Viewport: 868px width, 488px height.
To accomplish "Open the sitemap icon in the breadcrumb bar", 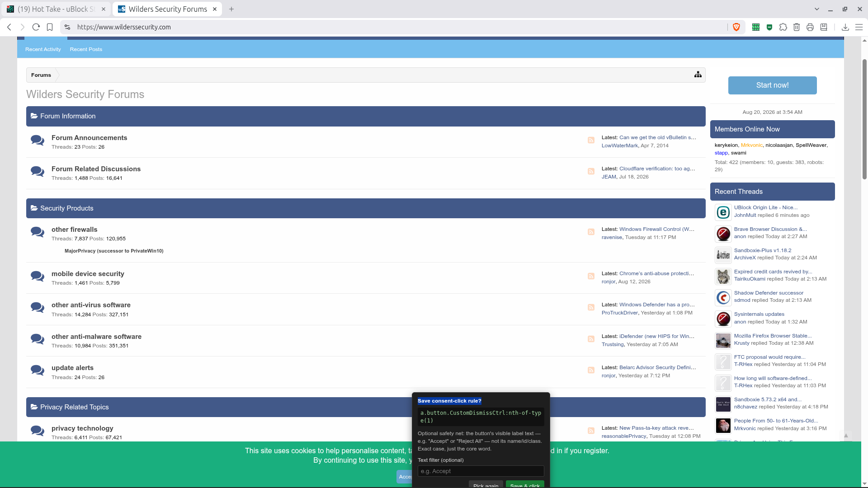I will click(x=698, y=75).
